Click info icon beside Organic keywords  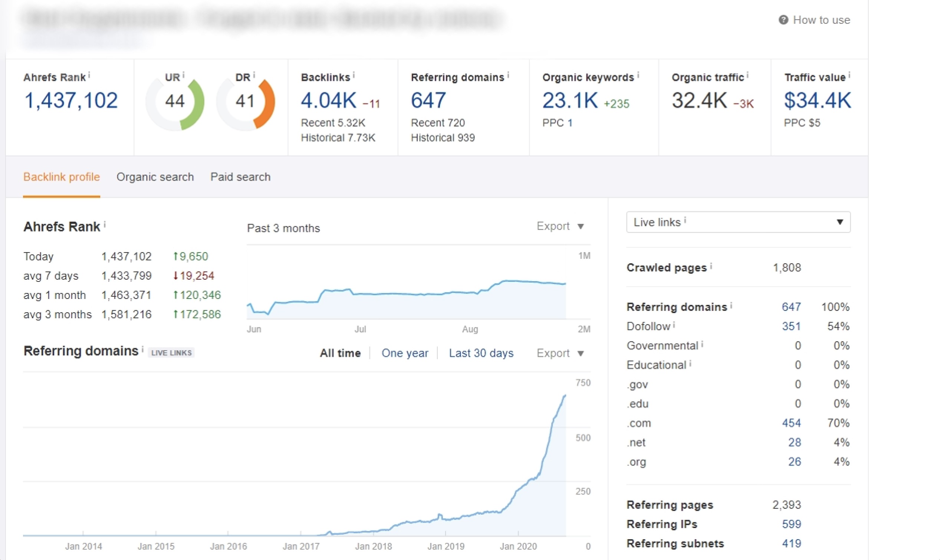[x=638, y=75]
